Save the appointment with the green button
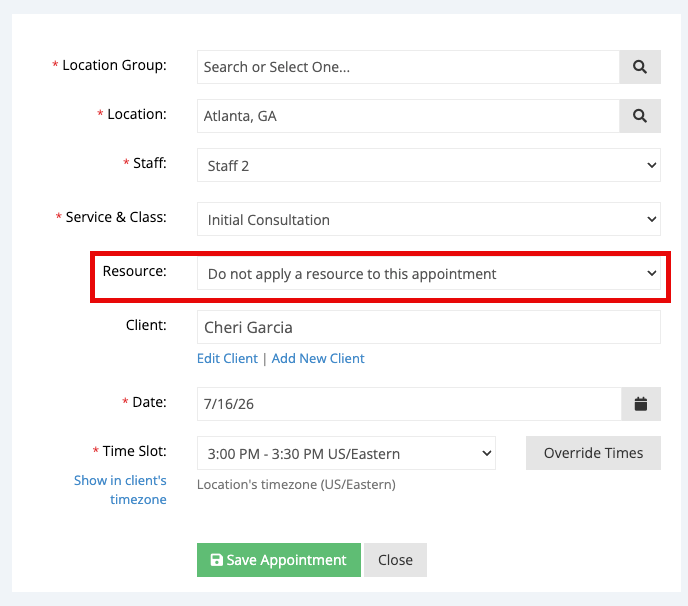This screenshot has width=688, height=606. [x=279, y=560]
